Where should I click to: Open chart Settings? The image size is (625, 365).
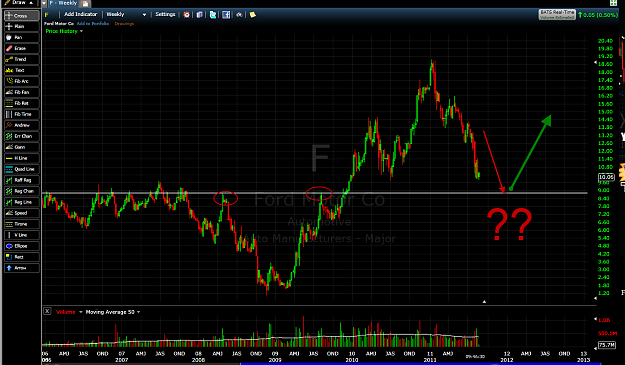pos(165,14)
